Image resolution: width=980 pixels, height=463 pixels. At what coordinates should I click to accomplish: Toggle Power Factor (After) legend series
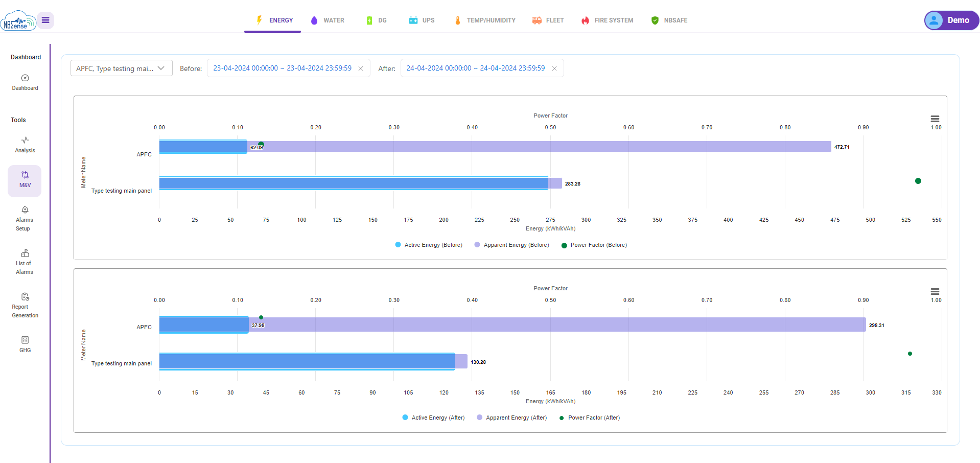(590, 418)
